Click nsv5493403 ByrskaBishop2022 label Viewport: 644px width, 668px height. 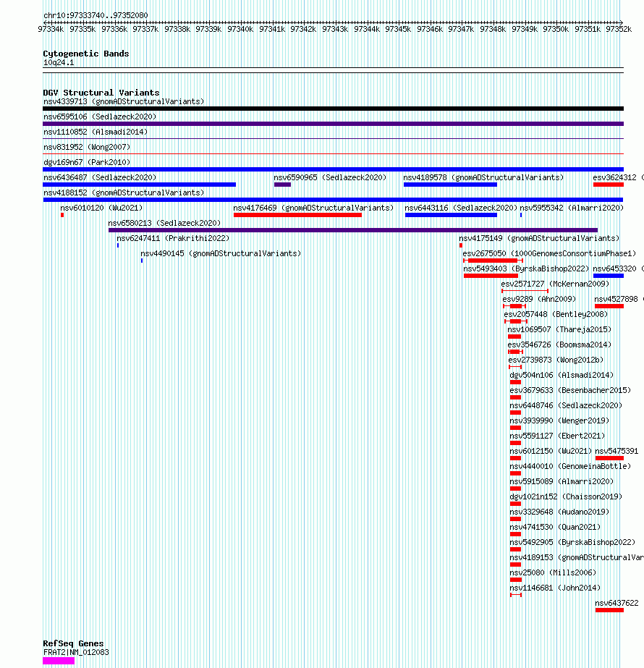(x=526, y=269)
